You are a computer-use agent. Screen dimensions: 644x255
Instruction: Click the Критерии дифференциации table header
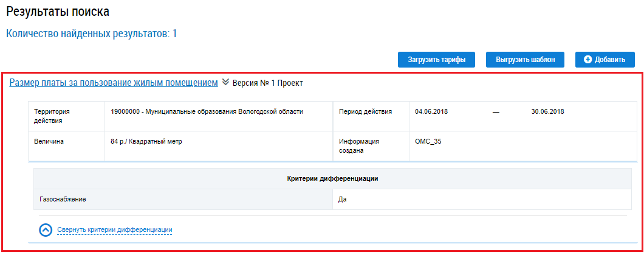pyautogui.click(x=332, y=178)
